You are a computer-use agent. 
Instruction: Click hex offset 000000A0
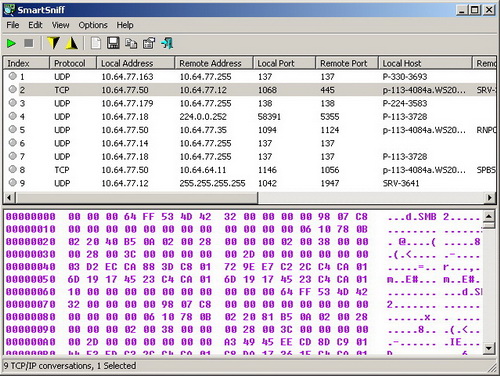[x=31, y=342]
